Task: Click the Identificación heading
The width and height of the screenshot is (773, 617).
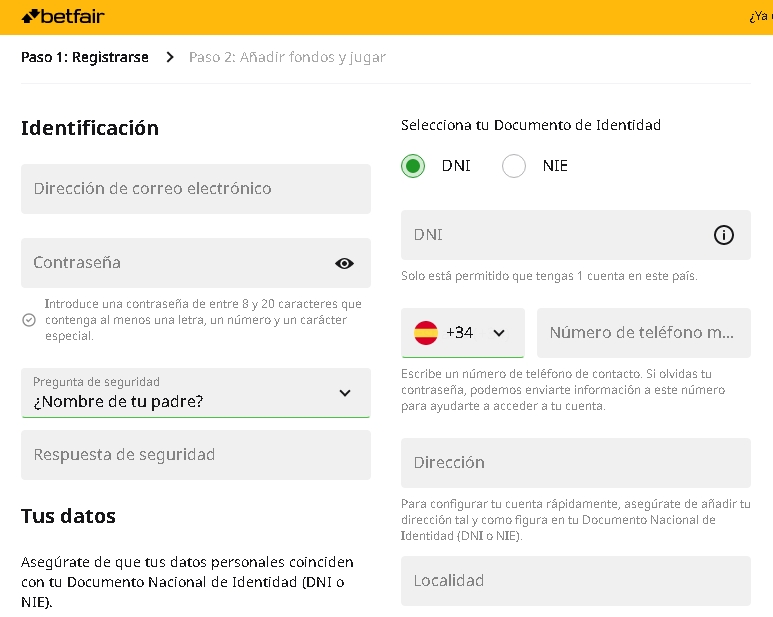Action: 90,128
